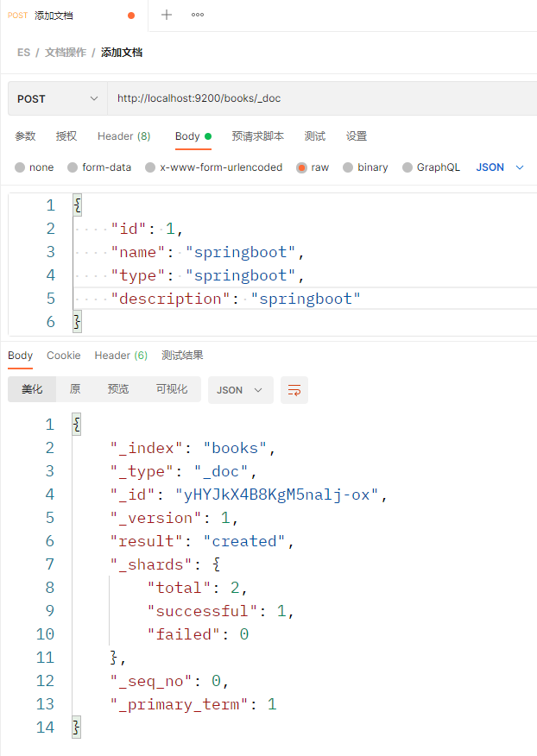The width and height of the screenshot is (537, 756).
Task: Open the ES breadcrumb link
Action: pos(23,52)
